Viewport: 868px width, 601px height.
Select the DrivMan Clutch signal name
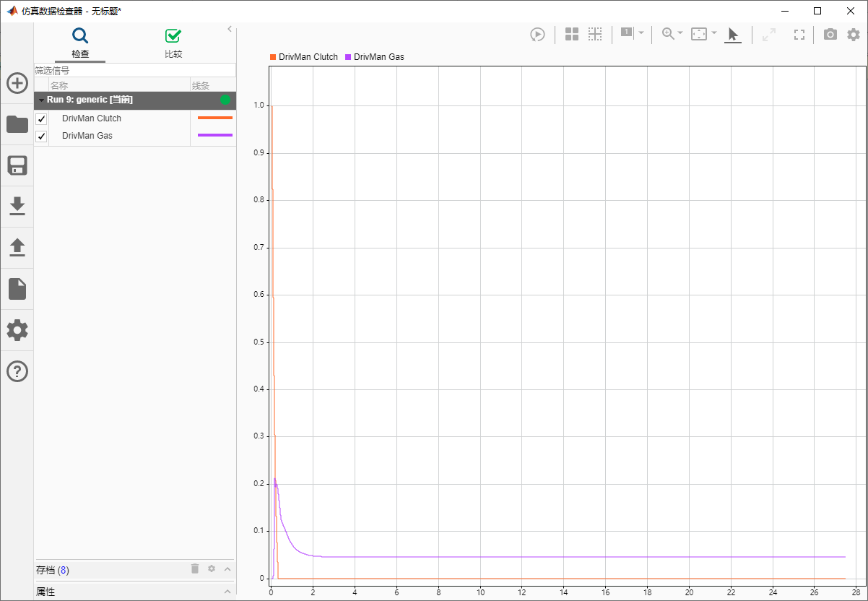pos(92,118)
